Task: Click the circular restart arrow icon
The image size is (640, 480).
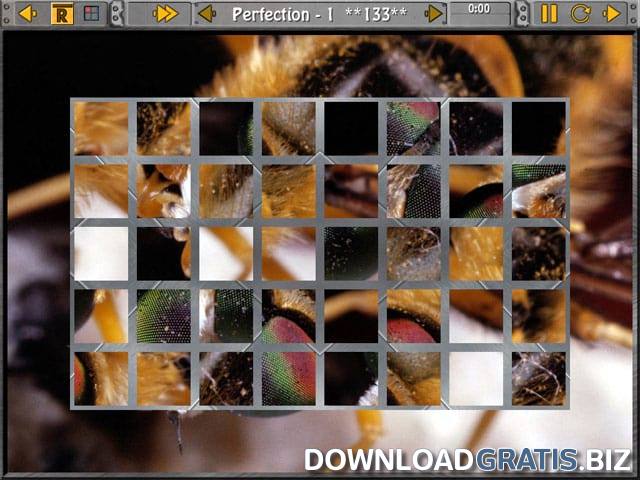Action: (580, 14)
